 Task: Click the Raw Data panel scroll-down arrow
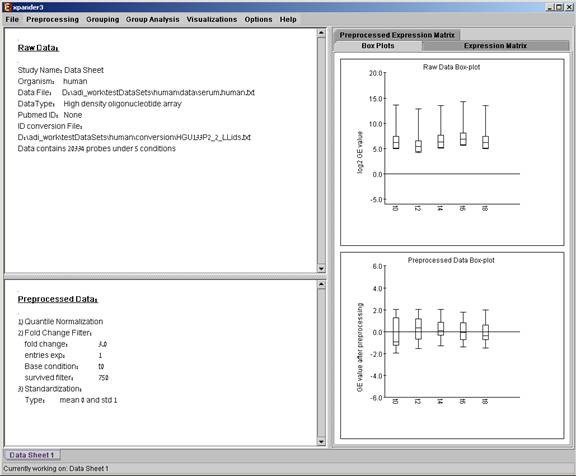(321, 268)
